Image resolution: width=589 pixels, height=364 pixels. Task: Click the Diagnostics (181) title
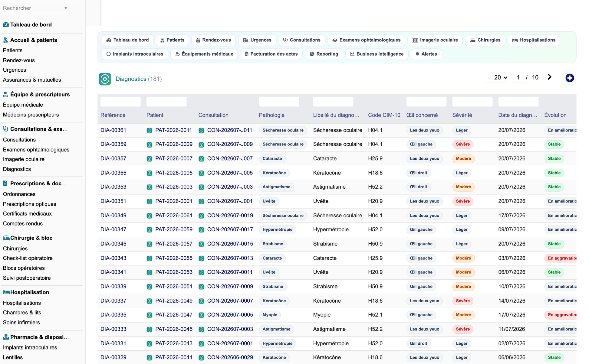139,79
